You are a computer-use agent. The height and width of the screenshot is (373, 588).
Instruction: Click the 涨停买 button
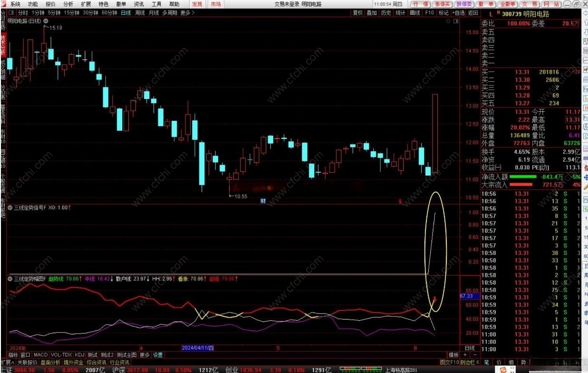coord(442,4)
